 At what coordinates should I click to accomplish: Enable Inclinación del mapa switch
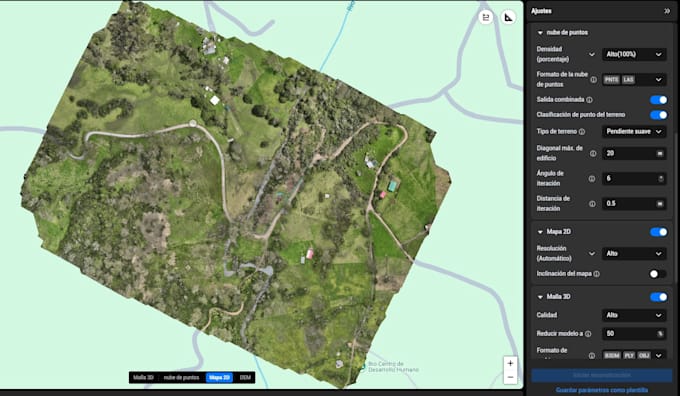[x=658, y=274]
